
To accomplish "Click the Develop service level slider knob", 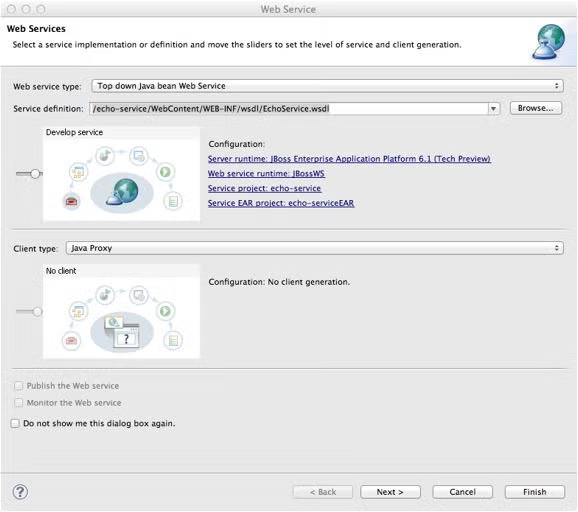I will pyautogui.click(x=35, y=174).
